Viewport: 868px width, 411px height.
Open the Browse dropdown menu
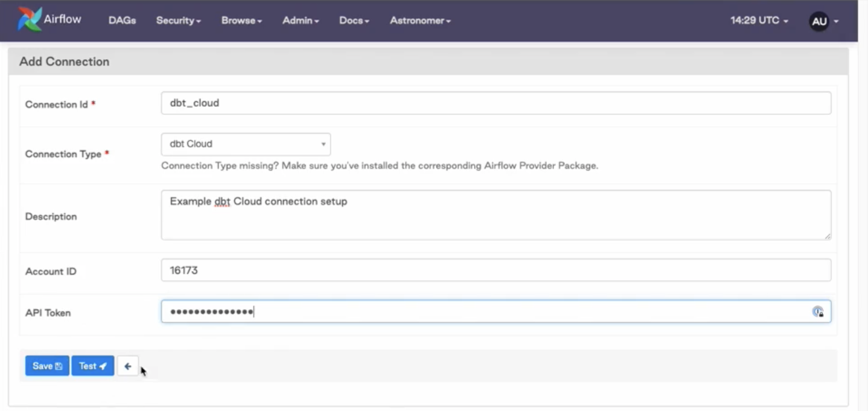[x=241, y=21]
